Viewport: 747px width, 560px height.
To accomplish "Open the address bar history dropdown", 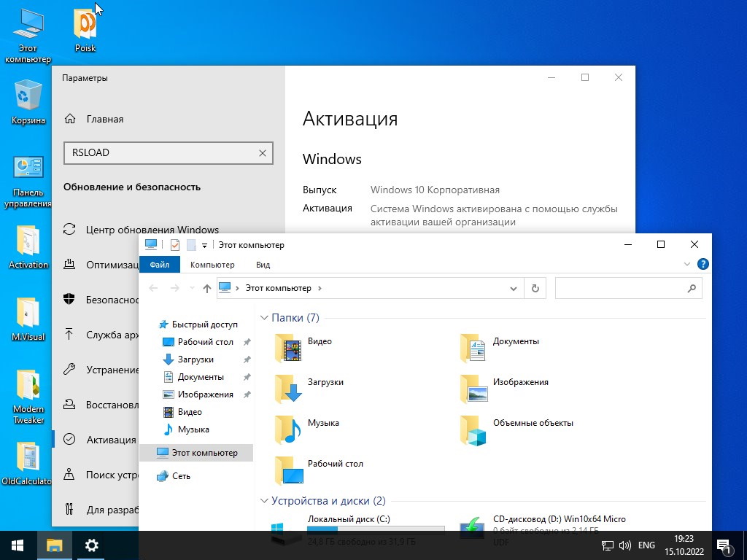I will pyautogui.click(x=513, y=289).
